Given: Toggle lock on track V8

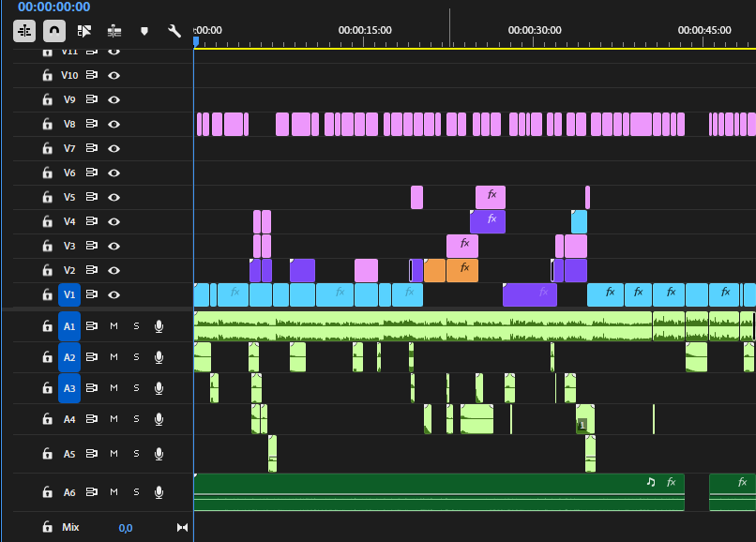Looking at the screenshot, I should [x=47, y=124].
